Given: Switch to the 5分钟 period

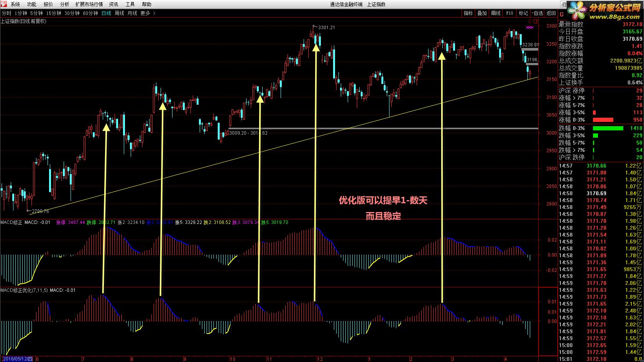Looking at the screenshot, I should coord(36,13).
